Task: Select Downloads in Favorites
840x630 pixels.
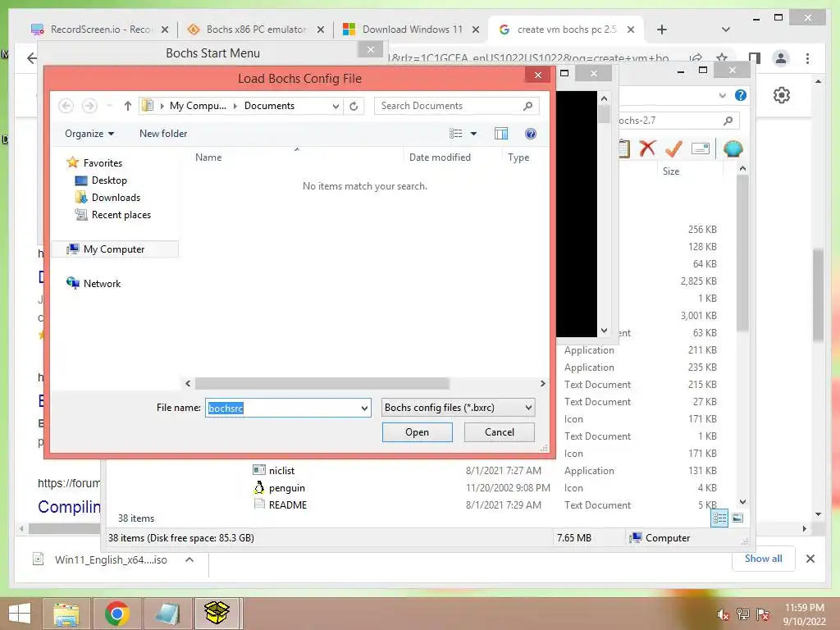Action: click(116, 197)
